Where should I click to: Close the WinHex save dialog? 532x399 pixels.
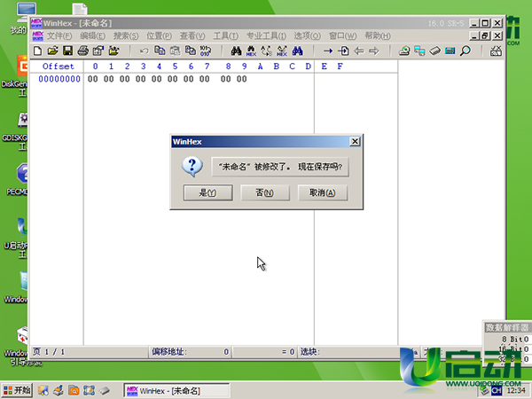[355, 142]
